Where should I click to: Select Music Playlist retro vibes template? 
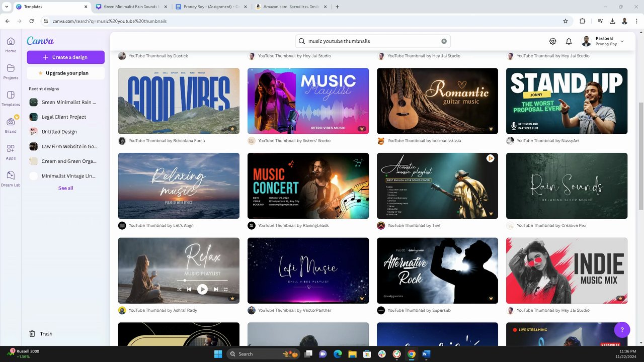(308, 101)
